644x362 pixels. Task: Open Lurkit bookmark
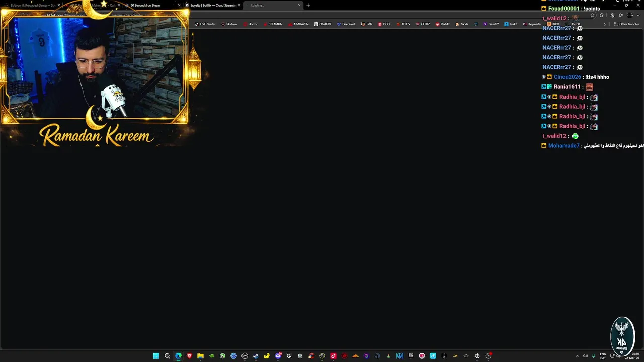[x=511, y=24]
